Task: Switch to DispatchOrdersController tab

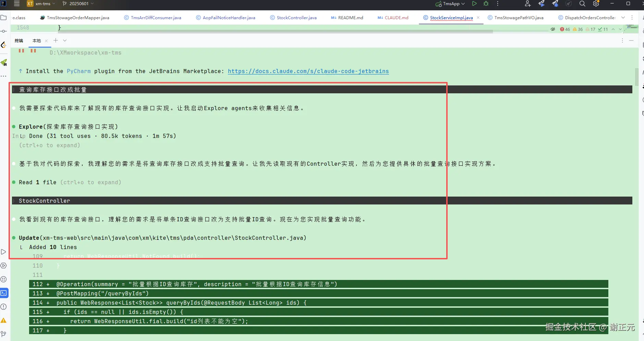Action: pyautogui.click(x=587, y=18)
